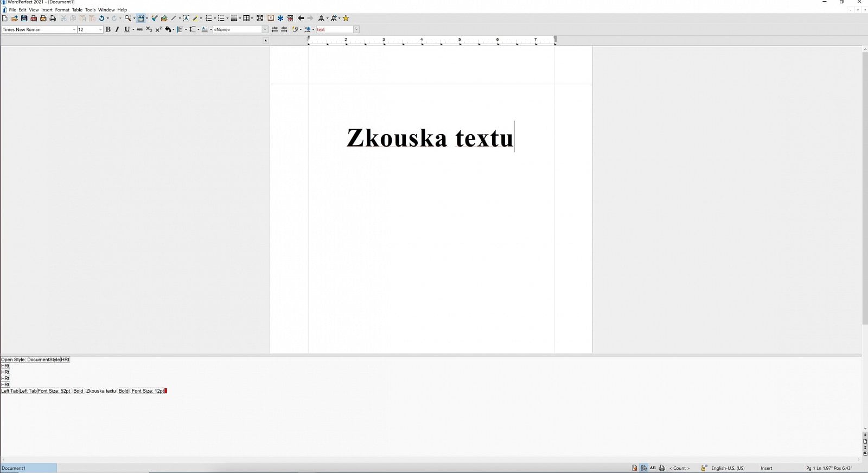Select the Open Style: DocumentStyle code

point(30,360)
